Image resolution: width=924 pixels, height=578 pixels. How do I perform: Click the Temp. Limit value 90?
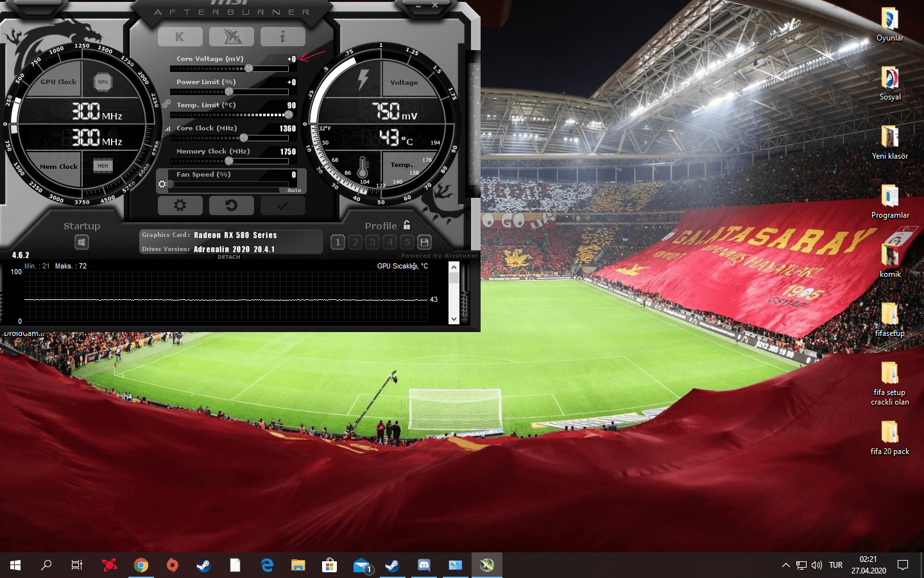[291, 105]
